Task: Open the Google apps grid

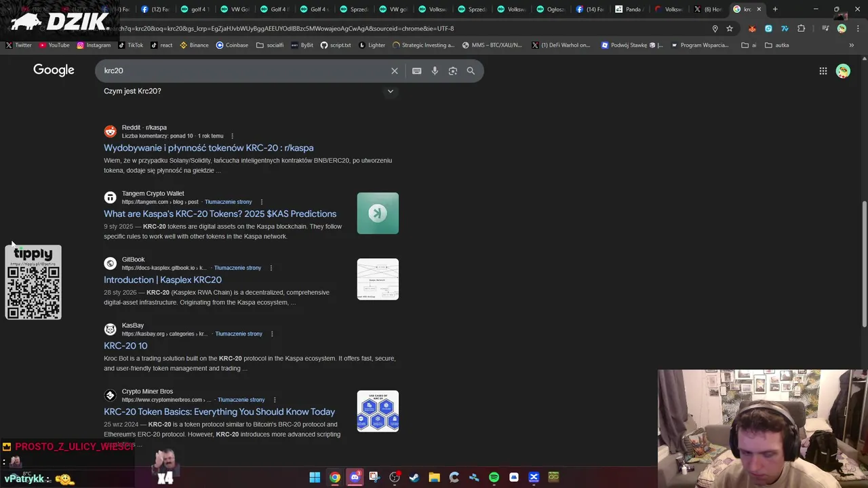Action: tap(823, 70)
